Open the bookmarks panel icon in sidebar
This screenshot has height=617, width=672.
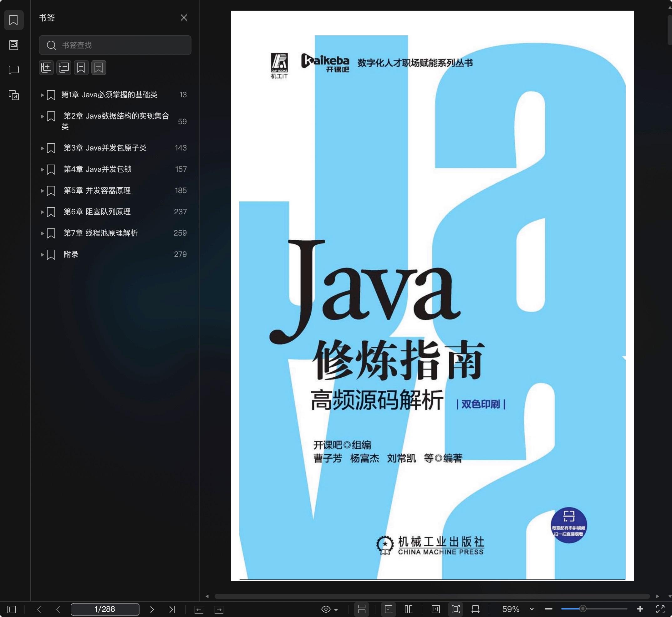(13, 20)
